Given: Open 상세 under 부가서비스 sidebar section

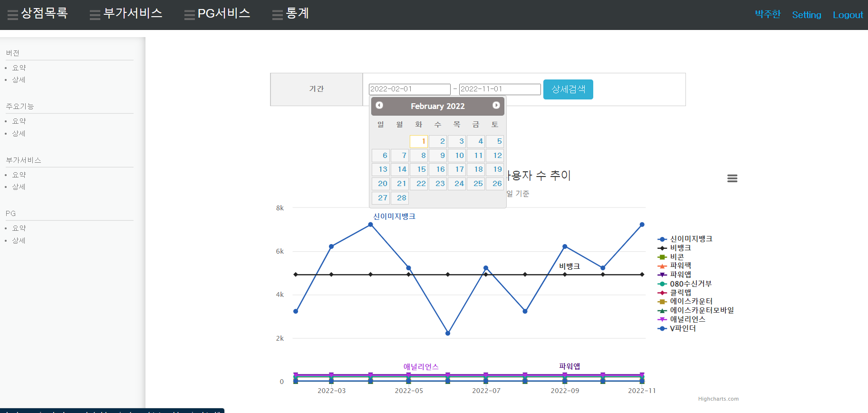Looking at the screenshot, I should [x=19, y=187].
